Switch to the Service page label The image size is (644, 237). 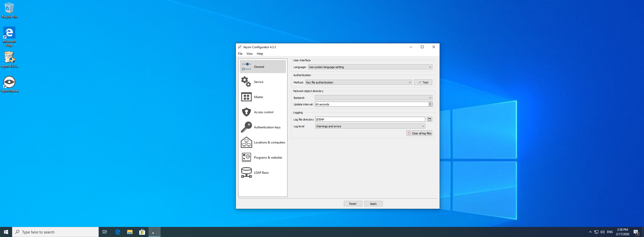(259, 82)
